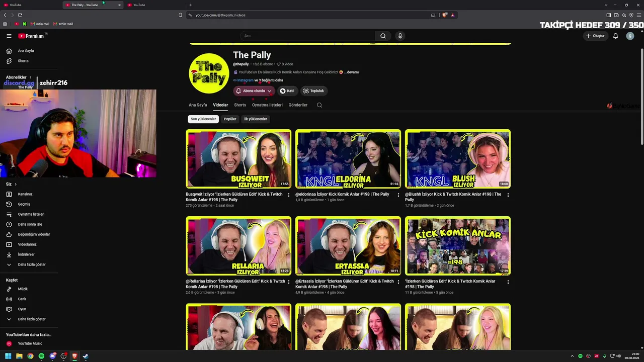Open the Kick bookmark
Screen dimensions: 644x362
pyautogui.click(x=24, y=24)
